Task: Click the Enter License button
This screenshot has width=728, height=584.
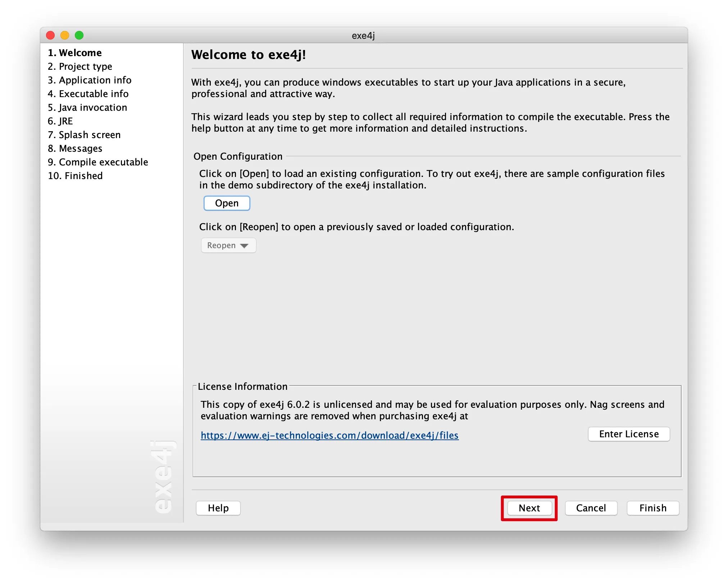Action: pos(629,434)
